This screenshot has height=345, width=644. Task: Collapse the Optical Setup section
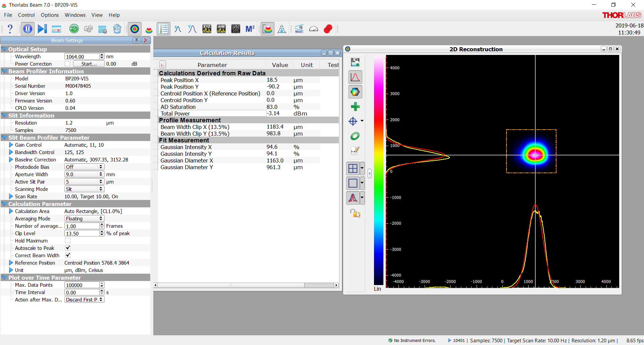[x=4, y=49]
